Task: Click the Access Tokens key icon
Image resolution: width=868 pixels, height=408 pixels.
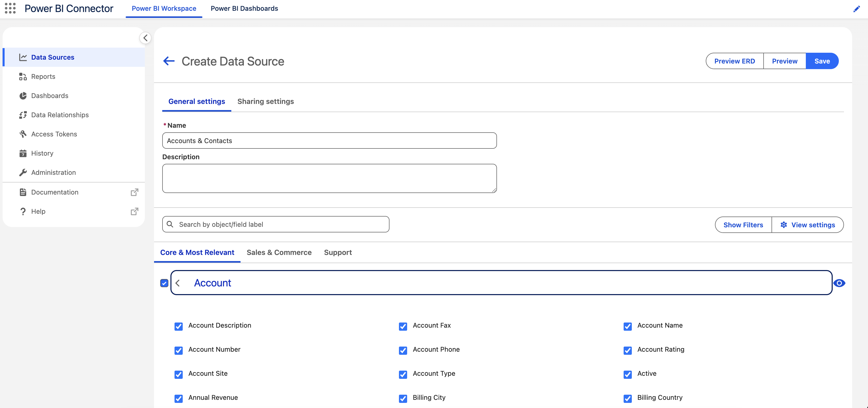Action: click(x=23, y=134)
